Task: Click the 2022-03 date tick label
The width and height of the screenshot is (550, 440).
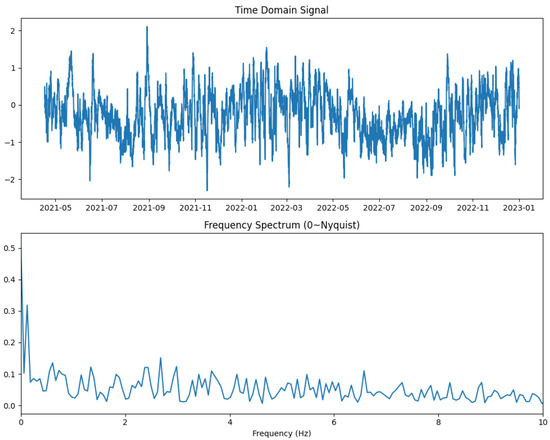Action: pos(287,208)
